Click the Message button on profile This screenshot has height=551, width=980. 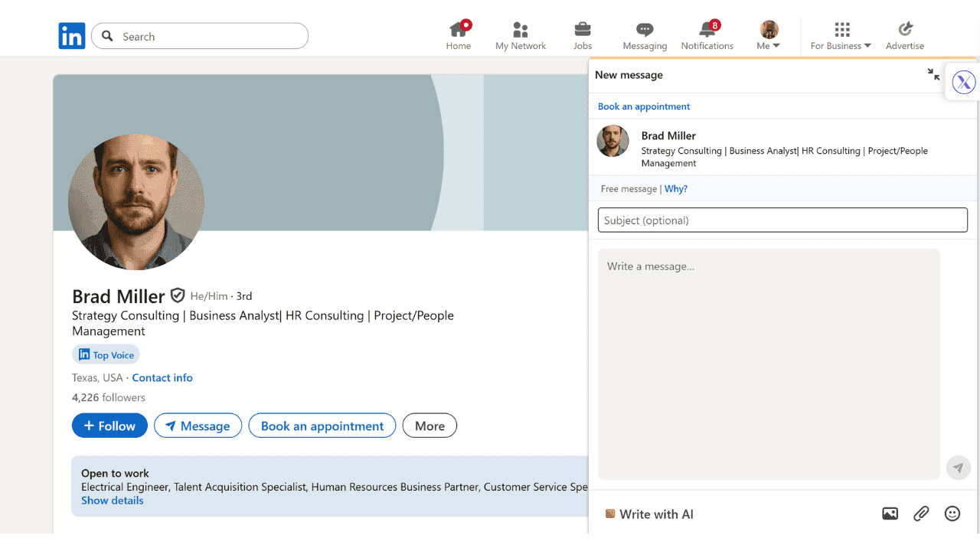pos(198,425)
